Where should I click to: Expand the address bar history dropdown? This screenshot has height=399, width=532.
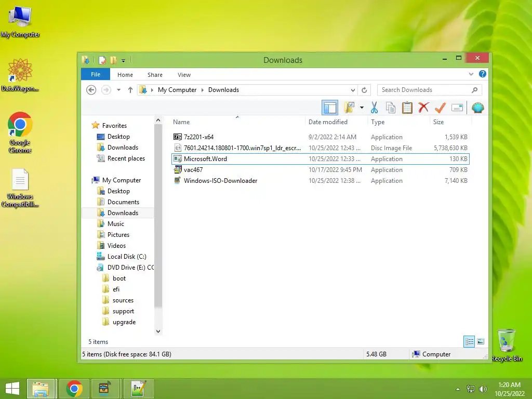[353, 90]
